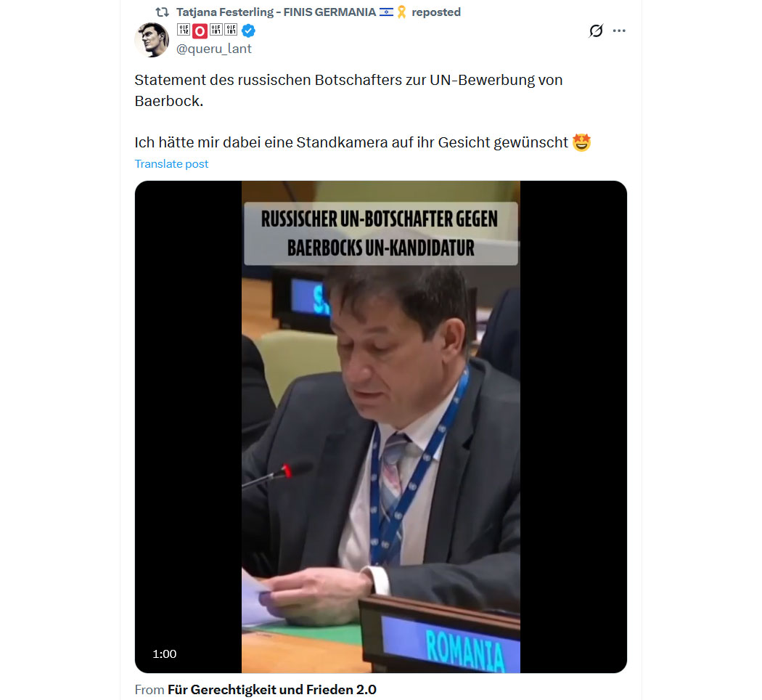This screenshot has width=762, height=700.
Task: Click the Grok slashed-circle icon
Action: point(596,30)
